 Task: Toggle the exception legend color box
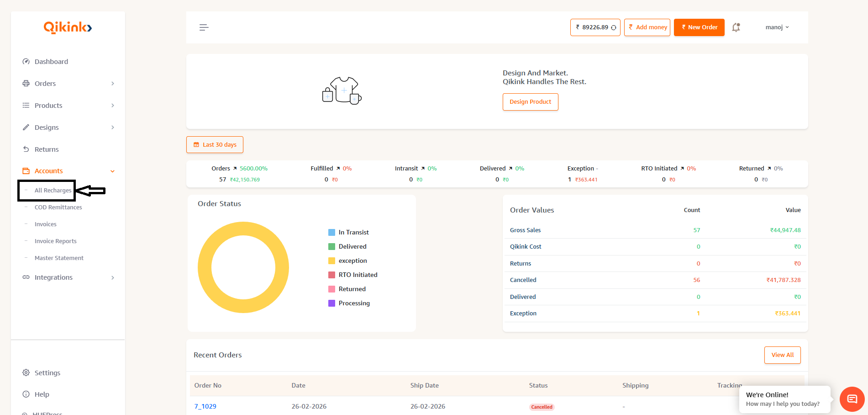click(x=331, y=261)
